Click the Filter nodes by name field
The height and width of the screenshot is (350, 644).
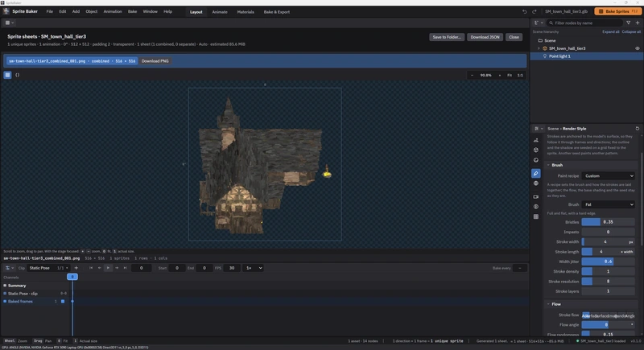pos(585,23)
